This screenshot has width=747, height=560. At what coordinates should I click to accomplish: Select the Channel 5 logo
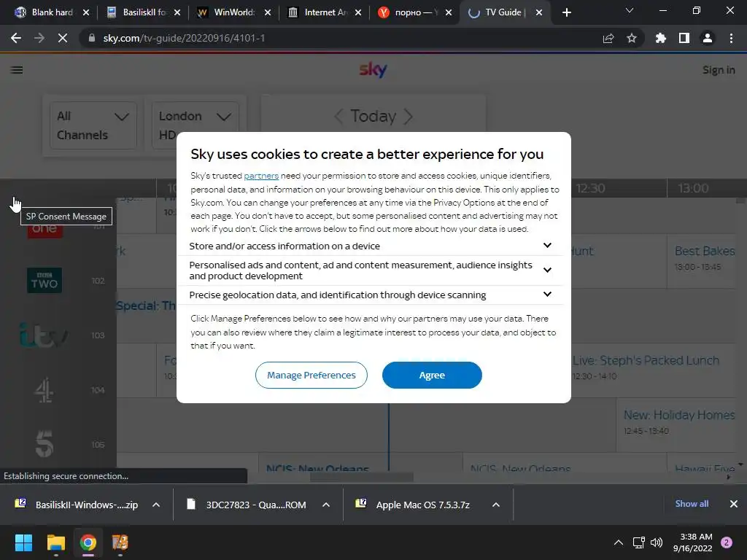tap(44, 444)
